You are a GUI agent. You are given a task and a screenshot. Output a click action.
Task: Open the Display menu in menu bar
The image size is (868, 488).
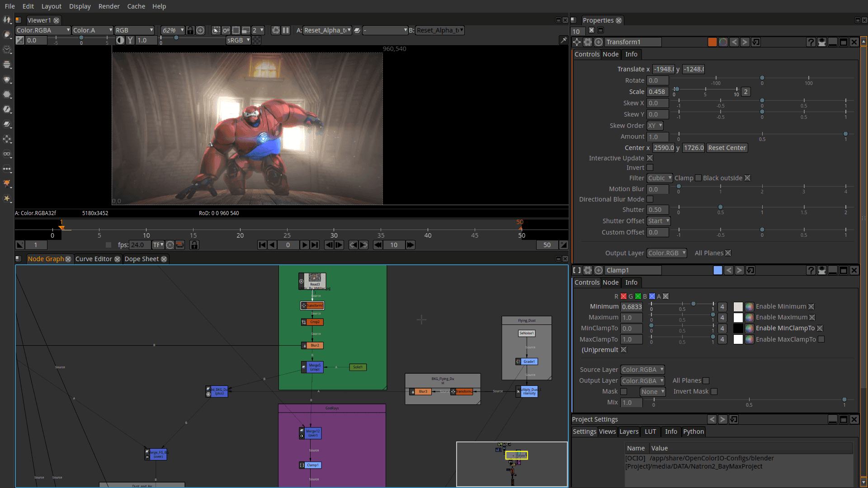[x=78, y=6]
